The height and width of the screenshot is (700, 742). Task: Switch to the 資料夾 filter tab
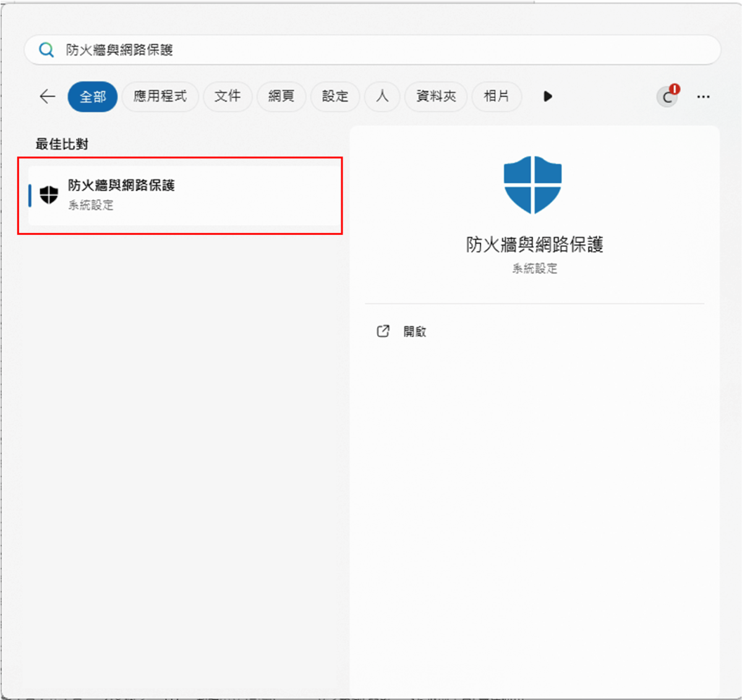pos(436,96)
